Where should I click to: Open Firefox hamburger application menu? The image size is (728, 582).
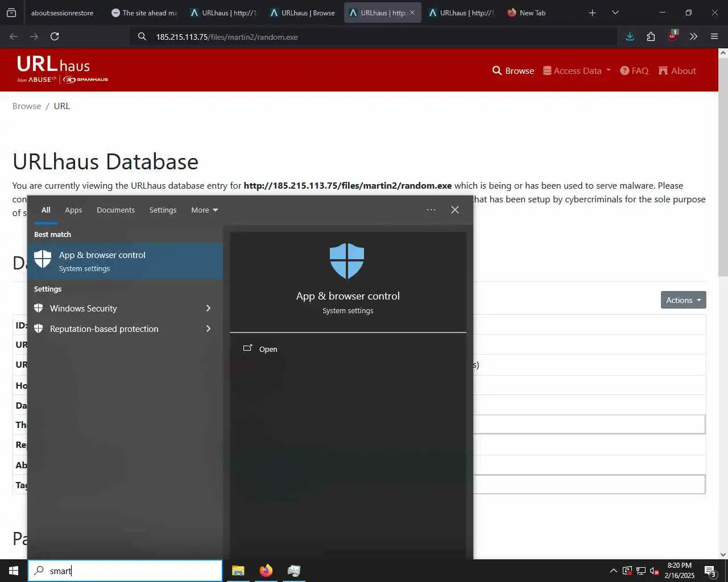714,36
